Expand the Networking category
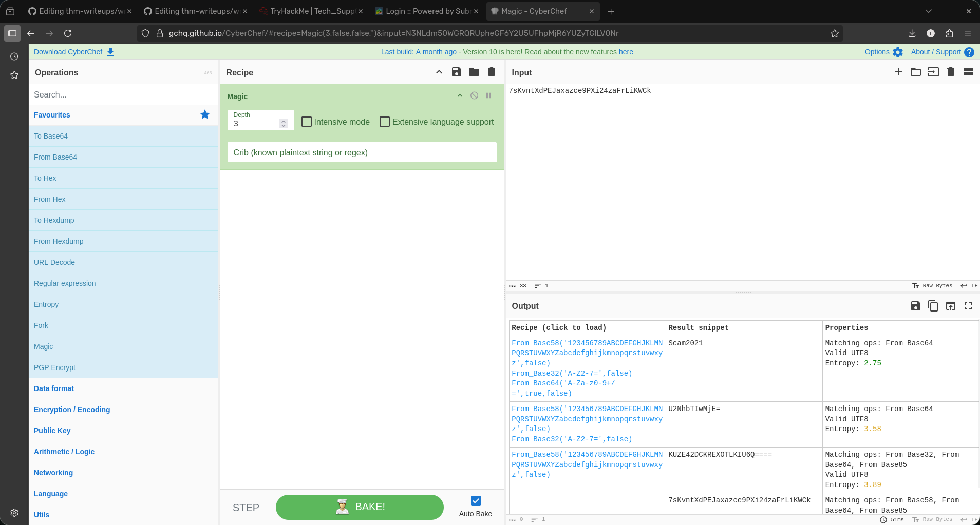The height and width of the screenshot is (525, 980). [x=123, y=473]
